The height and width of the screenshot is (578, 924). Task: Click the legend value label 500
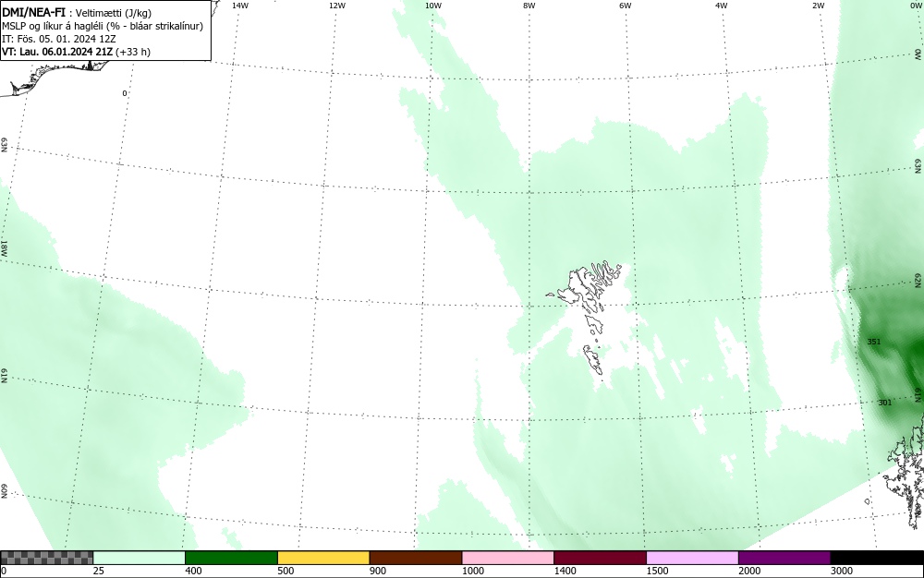coord(286,571)
